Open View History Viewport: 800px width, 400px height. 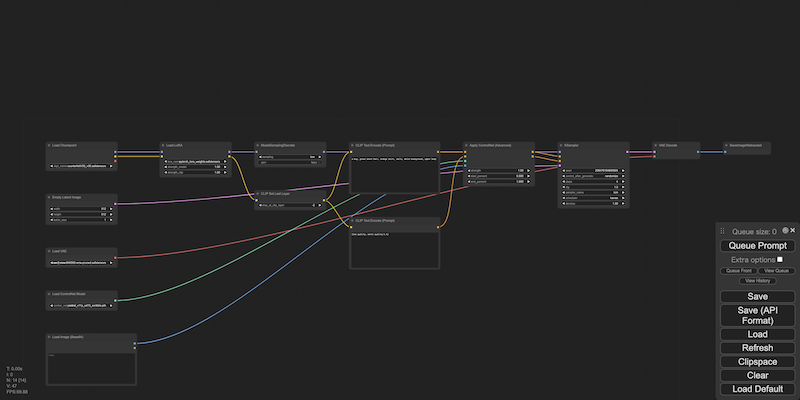point(757,281)
